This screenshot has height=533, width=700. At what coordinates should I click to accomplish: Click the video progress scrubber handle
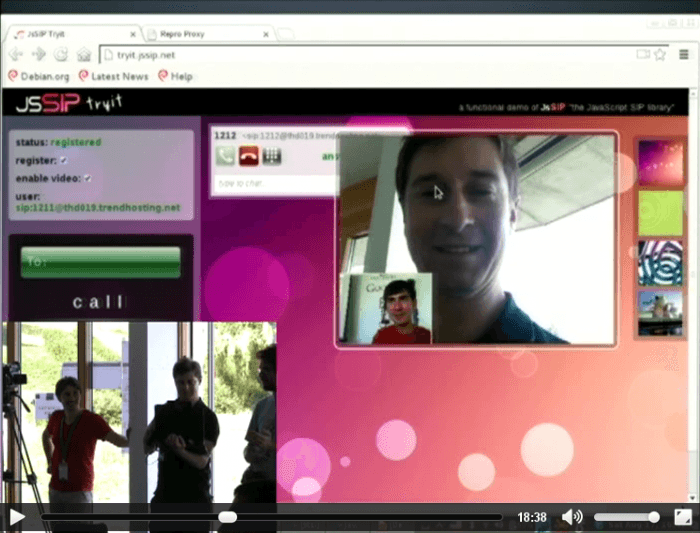[228, 517]
